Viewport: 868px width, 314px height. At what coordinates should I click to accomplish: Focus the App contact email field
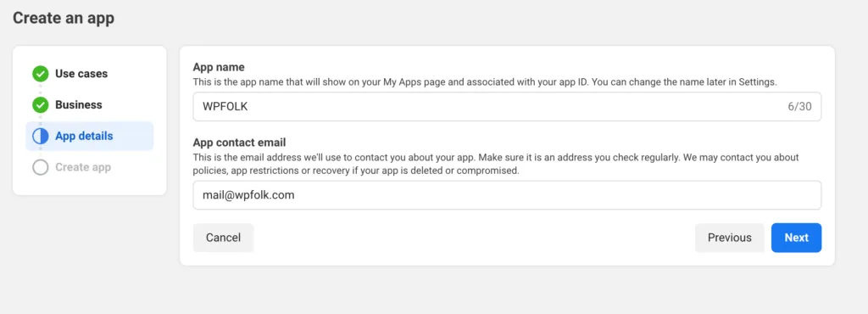(x=507, y=195)
